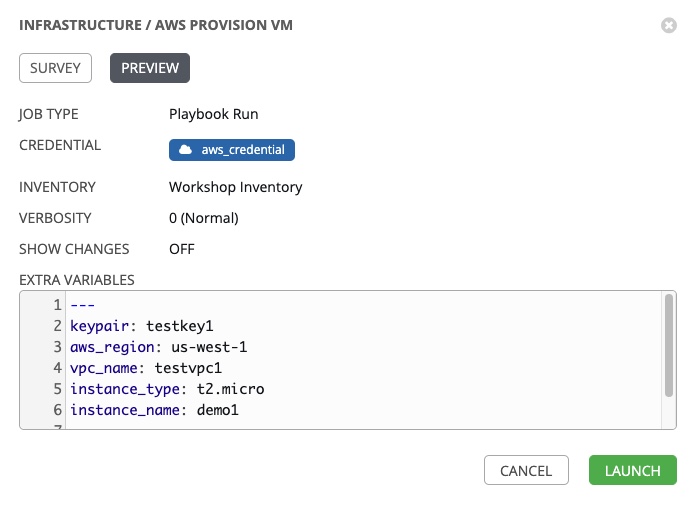Click the aws_credential tag label
This screenshot has width=695, height=514.
point(243,150)
